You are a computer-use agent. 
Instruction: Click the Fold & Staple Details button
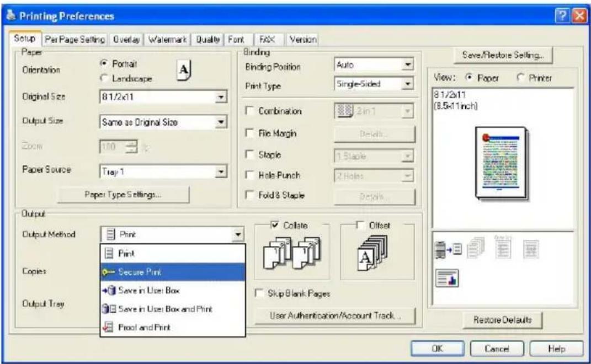tap(375, 196)
